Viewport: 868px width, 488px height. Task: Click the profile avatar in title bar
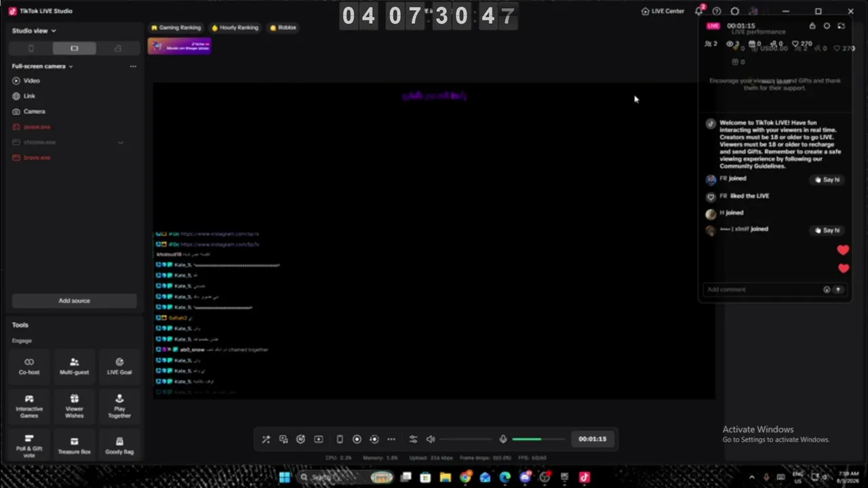(x=753, y=12)
